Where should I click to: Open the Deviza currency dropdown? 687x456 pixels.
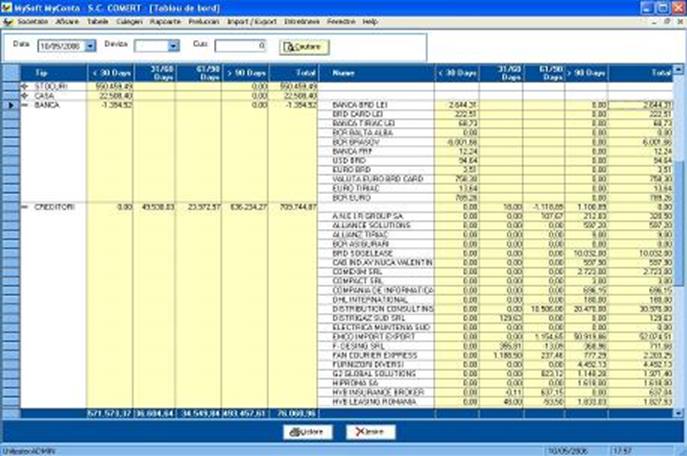point(174,46)
